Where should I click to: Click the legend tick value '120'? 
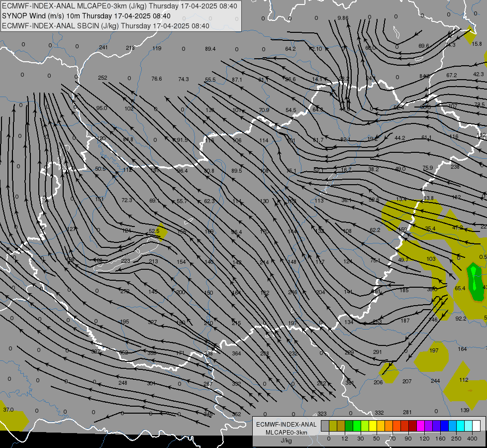pos(424,439)
